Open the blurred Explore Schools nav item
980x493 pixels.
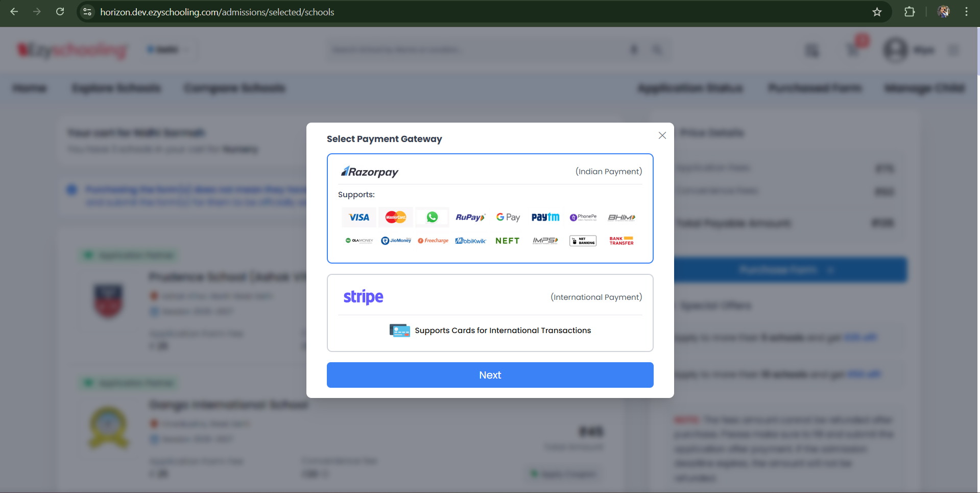116,88
